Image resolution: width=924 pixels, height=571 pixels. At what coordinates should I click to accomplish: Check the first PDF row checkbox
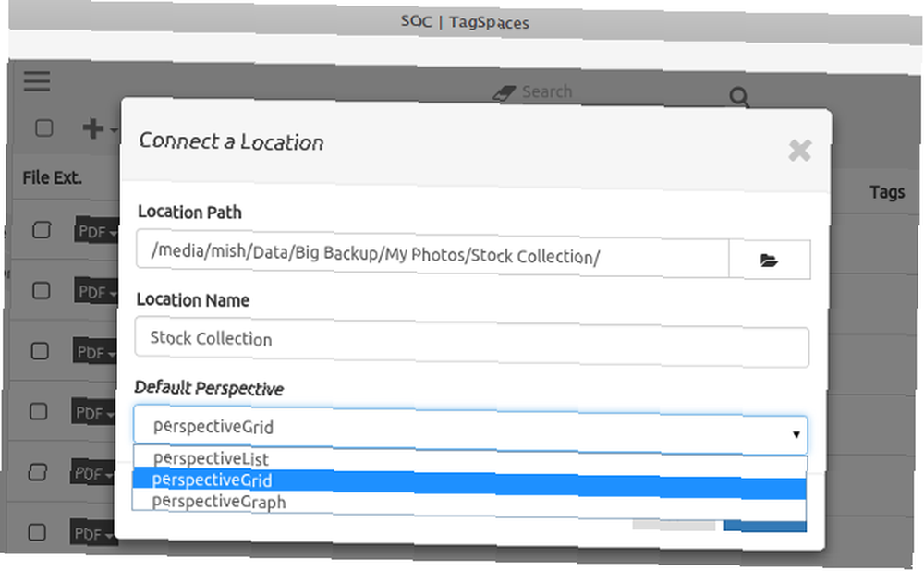tap(42, 230)
